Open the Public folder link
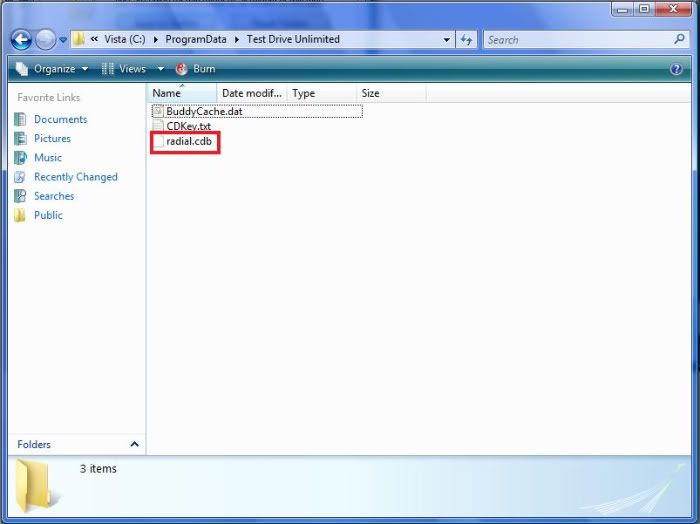Image resolution: width=700 pixels, height=524 pixels. point(48,215)
